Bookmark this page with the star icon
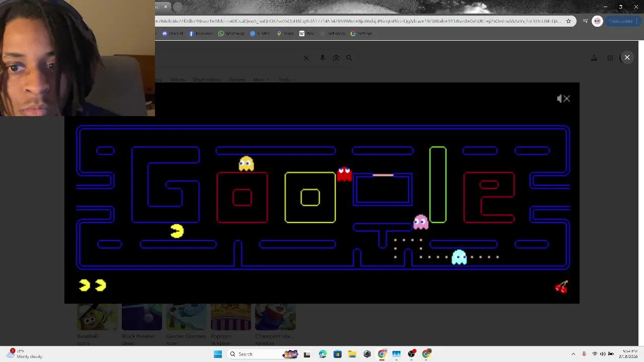This screenshot has height=362, width=644. [569, 21]
